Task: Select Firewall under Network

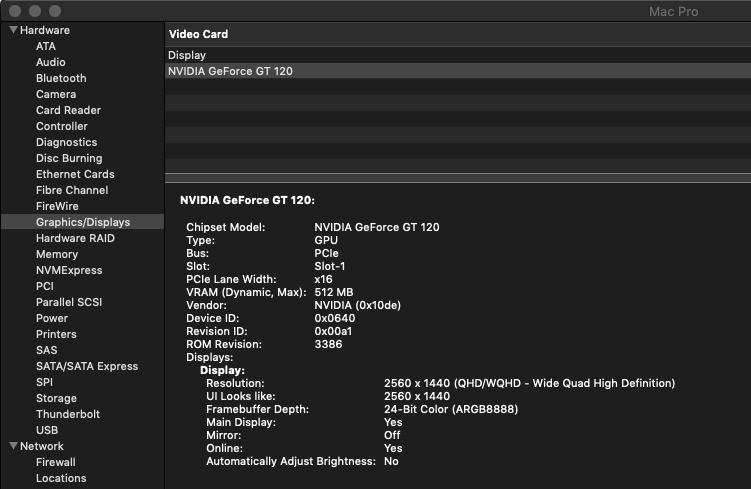Action: click(56, 463)
